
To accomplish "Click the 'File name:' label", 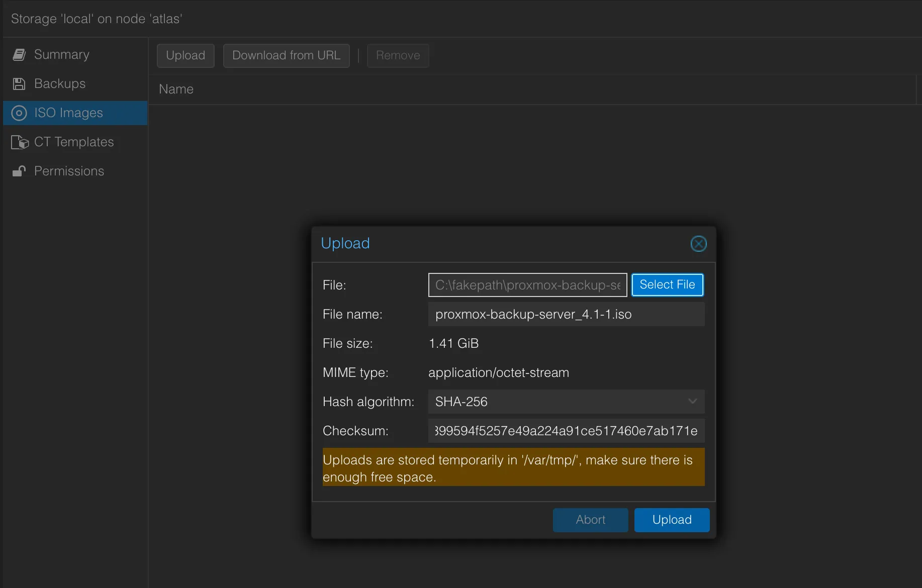I will [x=352, y=314].
